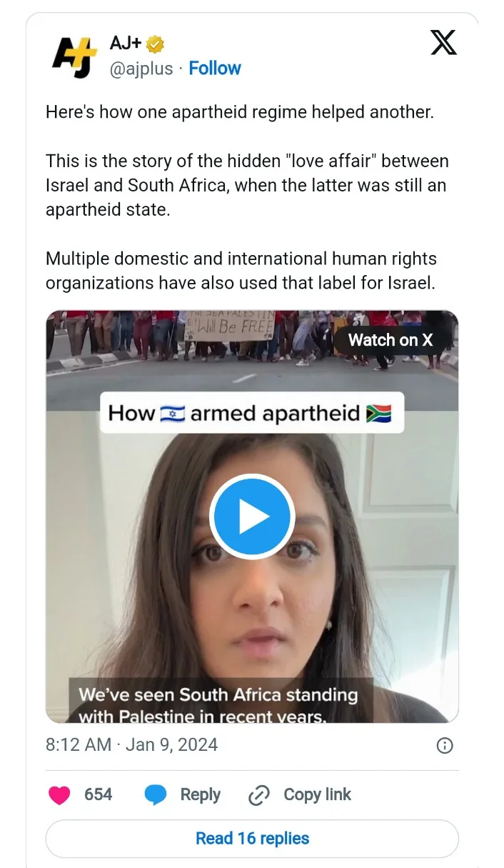Click the tweet info circle icon
The height and width of the screenshot is (868, 504).
pyautogui.click(x=444, y=746)
